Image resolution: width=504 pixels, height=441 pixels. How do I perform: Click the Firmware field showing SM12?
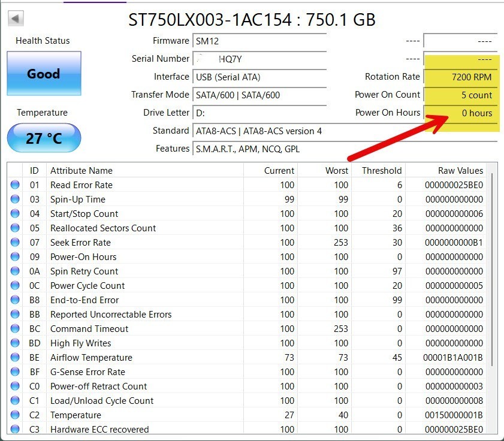[x=259, y=41]
